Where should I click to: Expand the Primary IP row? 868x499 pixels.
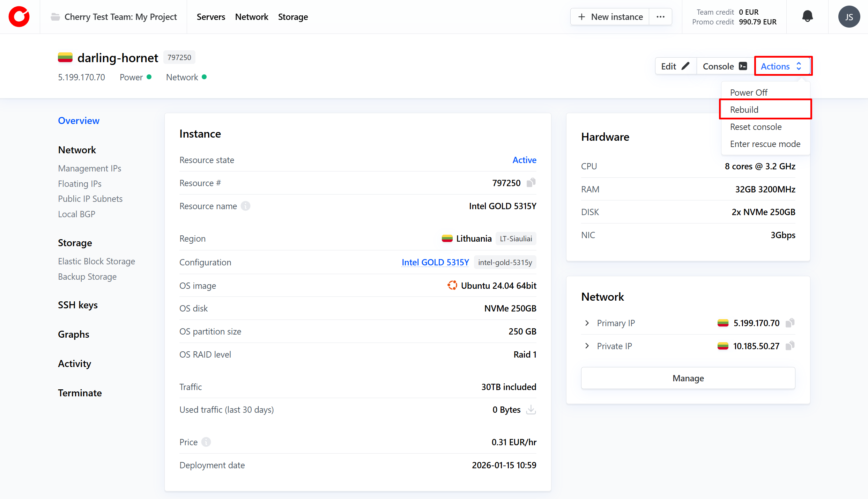pos(587,323)
